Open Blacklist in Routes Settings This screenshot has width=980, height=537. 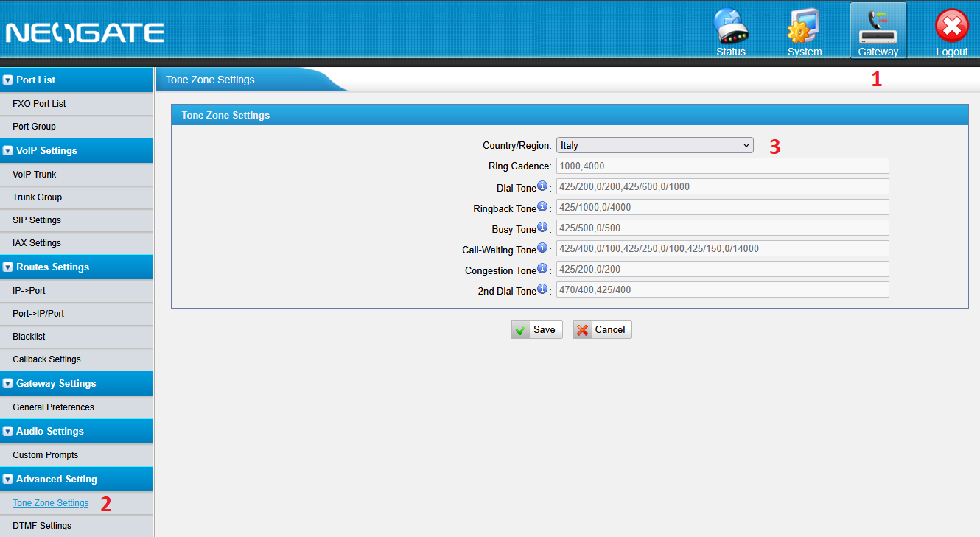[29, 337]
